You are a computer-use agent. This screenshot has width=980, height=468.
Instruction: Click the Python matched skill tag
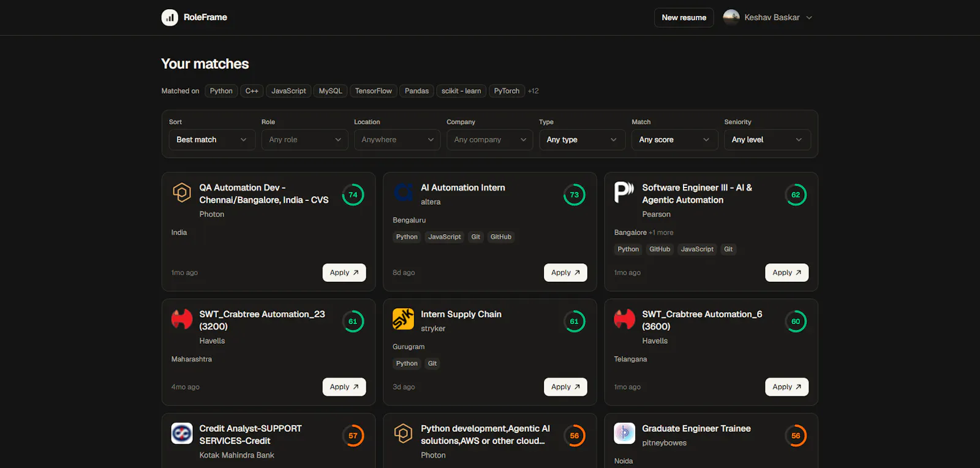pyautogui.click(x=221, y=91)
